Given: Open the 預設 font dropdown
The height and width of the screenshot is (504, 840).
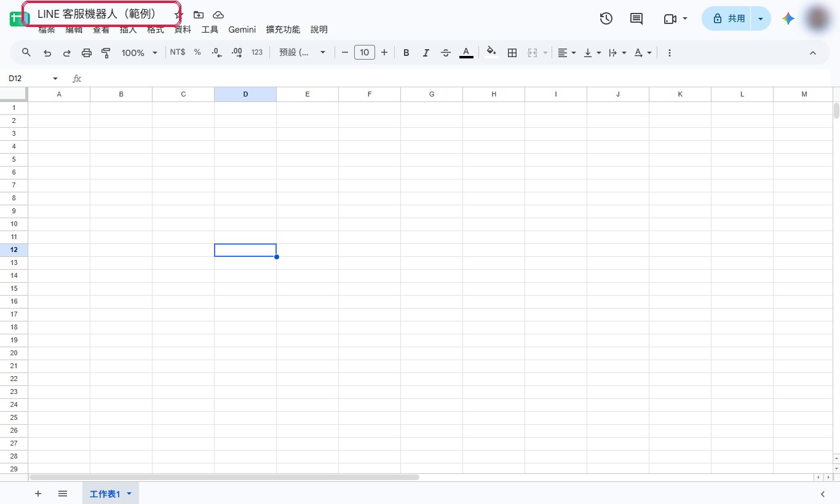Looking at the screenshot, I should (303, 53).
